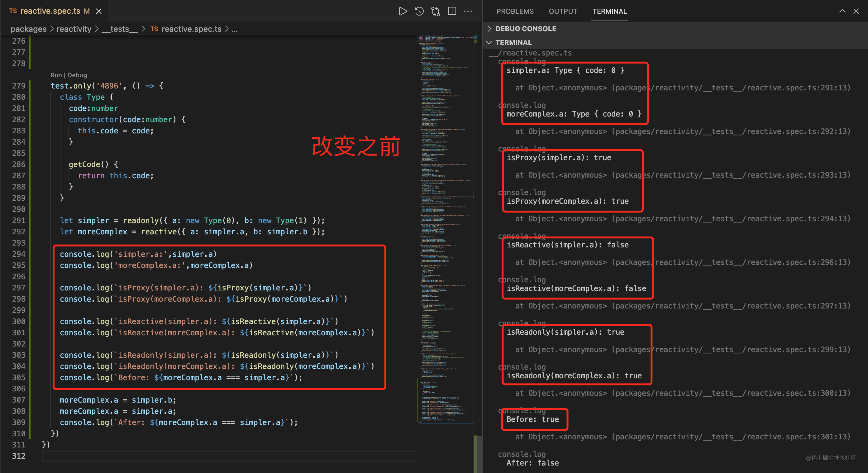
Task: Click the open changes compare icon
Action: pyautogui.click(x=435, y=11)
